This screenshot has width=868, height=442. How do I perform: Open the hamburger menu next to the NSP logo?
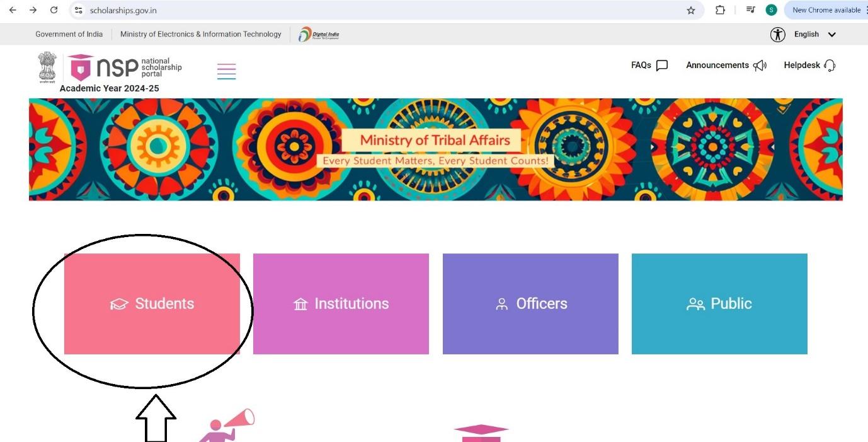pyautogui.click(x=226, y=71)
